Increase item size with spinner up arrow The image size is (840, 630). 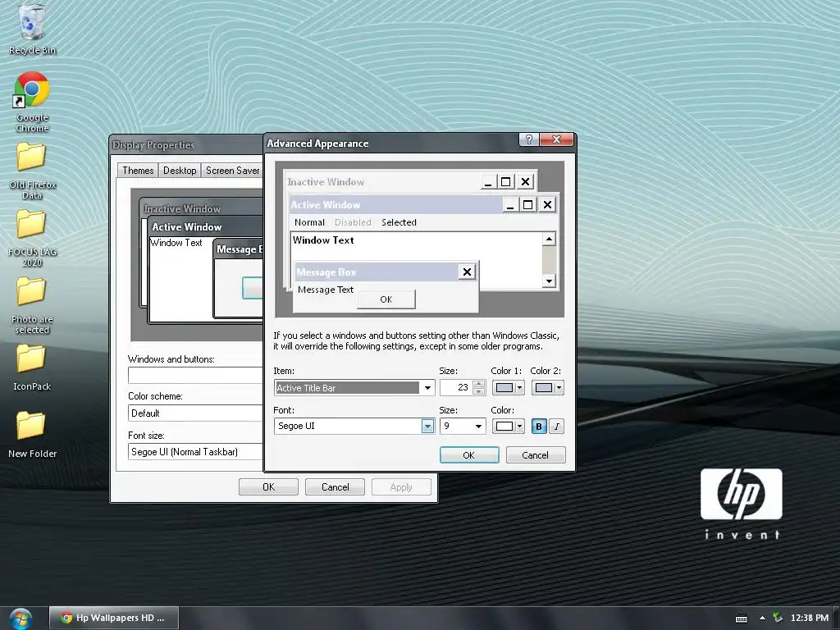(479, 384)
